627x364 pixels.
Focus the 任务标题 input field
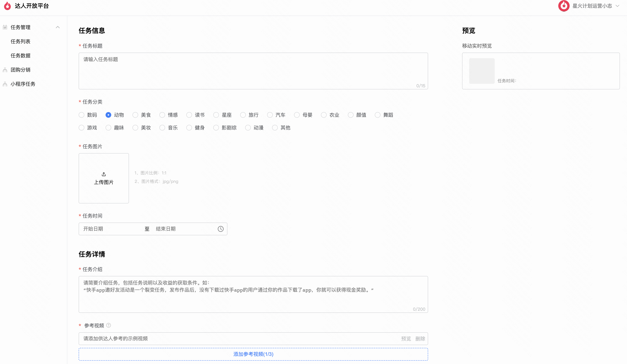point(253,71)
